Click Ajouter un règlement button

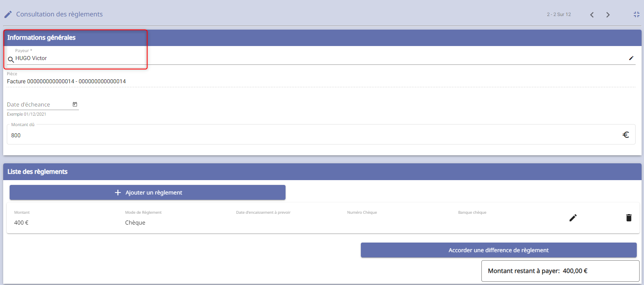tap(147, 193)
